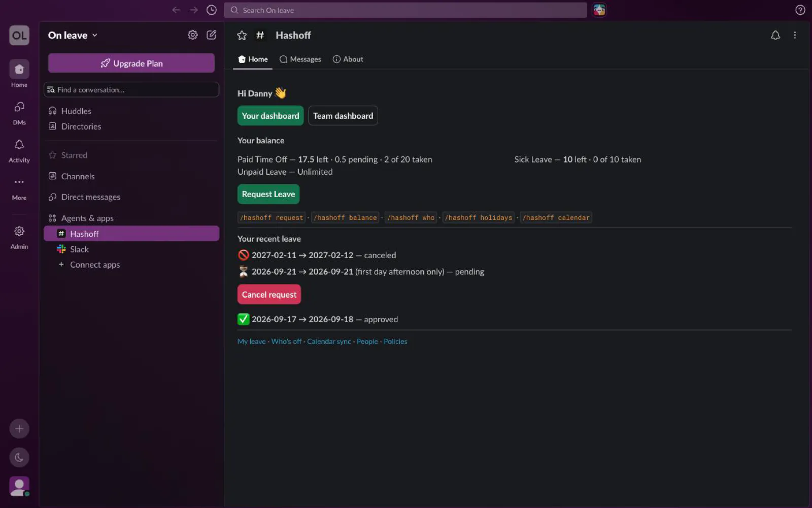The image size is (812, 508).
Task: Toggle the moon dark mode icon
Action: (x=19, y=458)
